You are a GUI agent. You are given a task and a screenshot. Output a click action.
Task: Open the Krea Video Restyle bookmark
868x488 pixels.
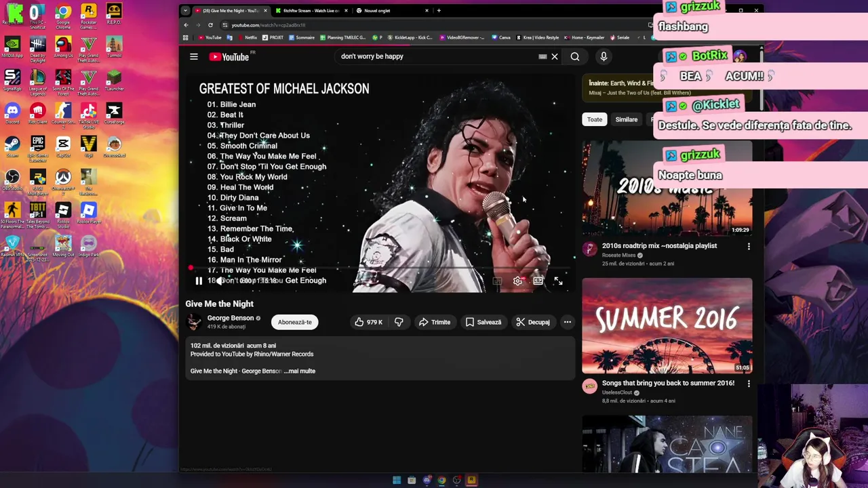[x=538, y=37]
